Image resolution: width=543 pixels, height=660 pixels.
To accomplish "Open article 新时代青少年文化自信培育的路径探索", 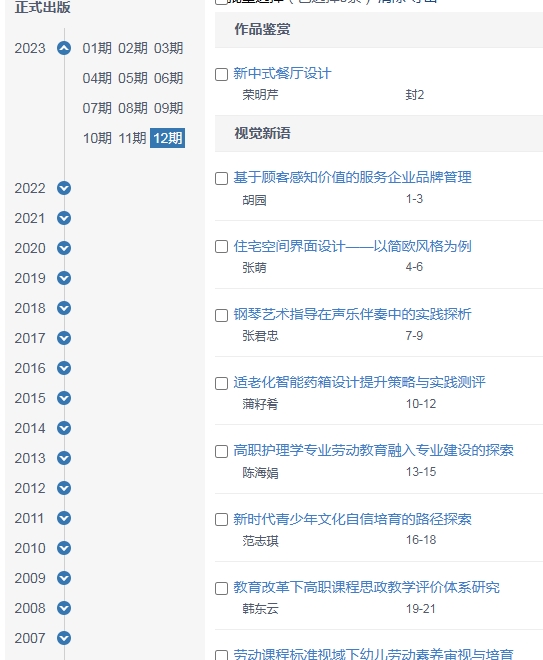I will tap(352, 519).
